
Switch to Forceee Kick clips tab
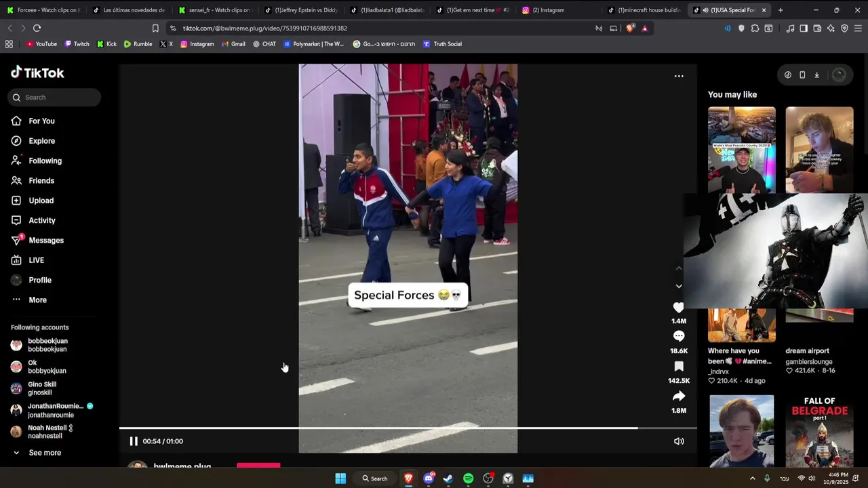[43, 10]
